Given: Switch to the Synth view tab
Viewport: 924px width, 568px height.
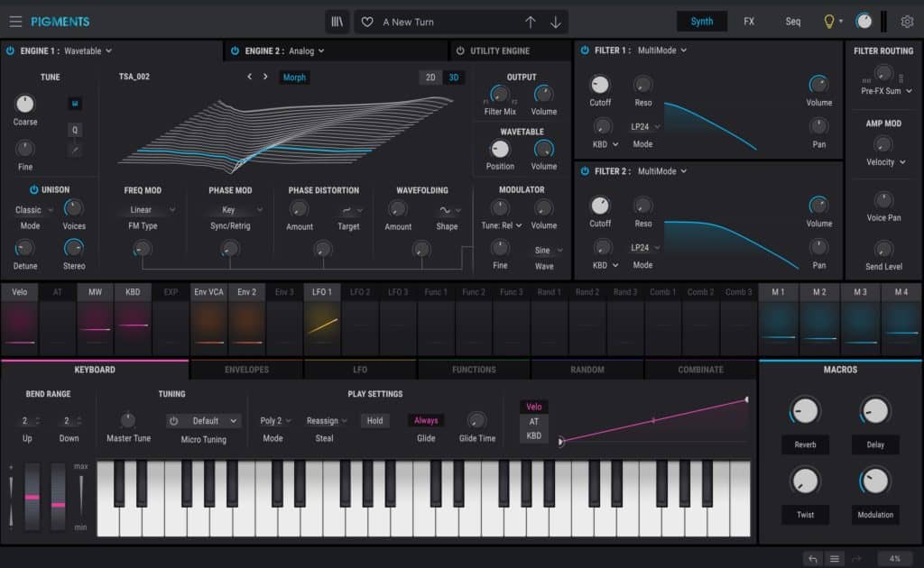Looking at the screenshot, I should (701, 22).
